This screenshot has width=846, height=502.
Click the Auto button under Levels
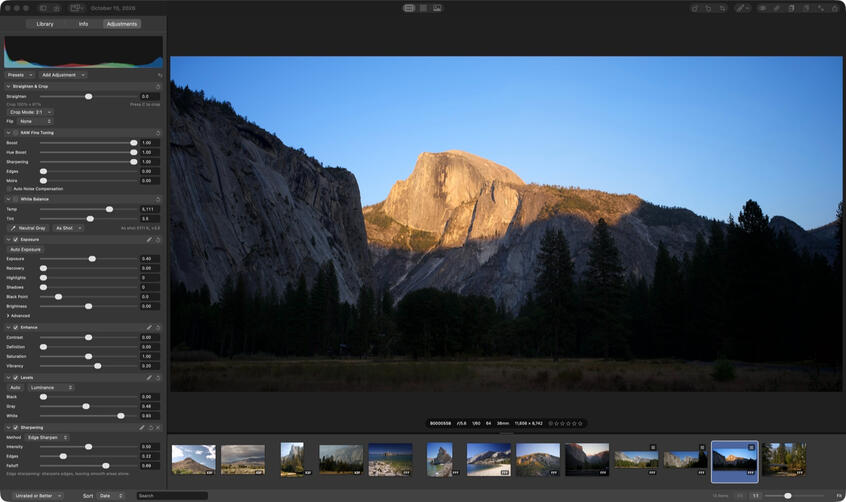tap(15, 388)
